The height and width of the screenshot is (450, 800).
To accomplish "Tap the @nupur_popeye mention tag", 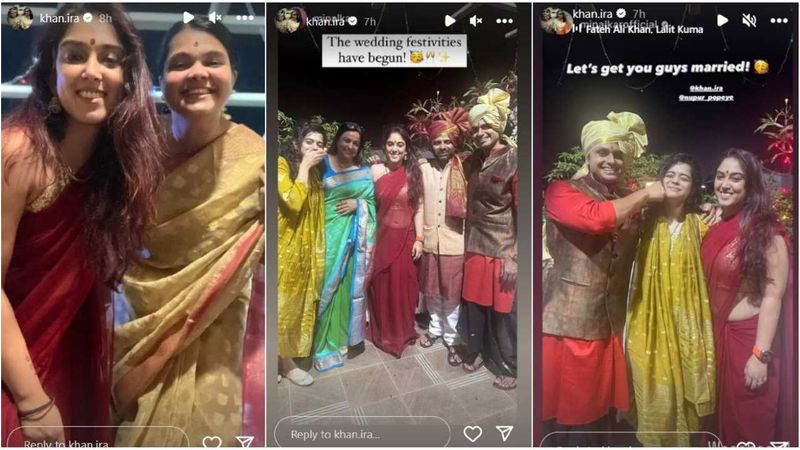I will [x=706, y=97].
